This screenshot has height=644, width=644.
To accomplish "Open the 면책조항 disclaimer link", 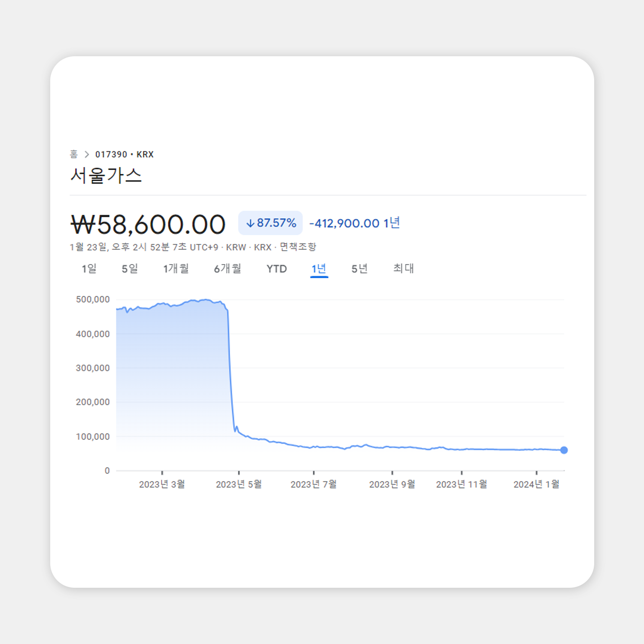I will (x=298, y=247).
